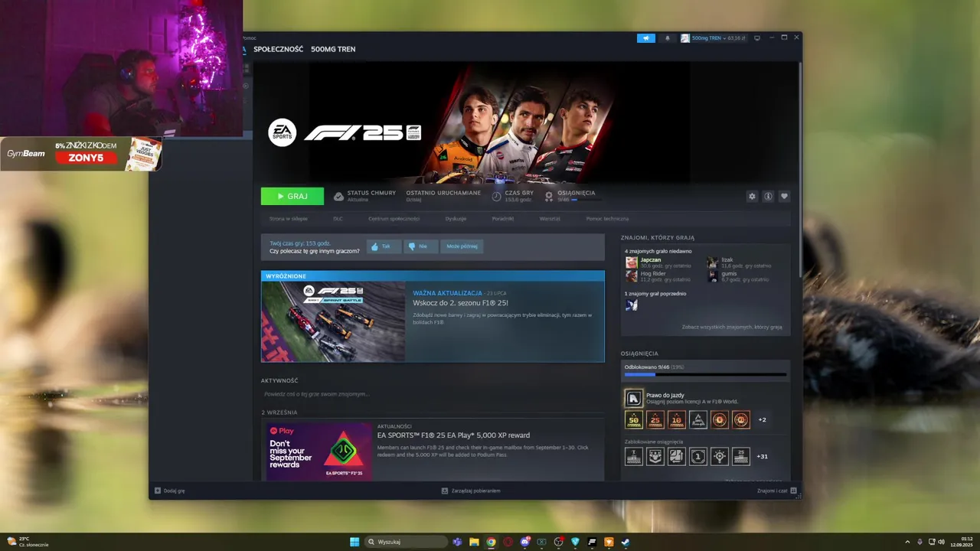Choose Może później for the review prompt
The image size is (980, 551).
[x=462, y=246]
